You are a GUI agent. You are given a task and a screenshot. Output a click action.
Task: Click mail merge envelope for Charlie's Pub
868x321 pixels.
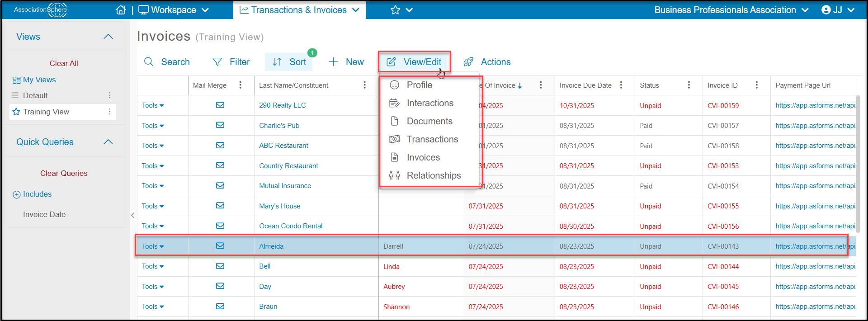(220, 125)
